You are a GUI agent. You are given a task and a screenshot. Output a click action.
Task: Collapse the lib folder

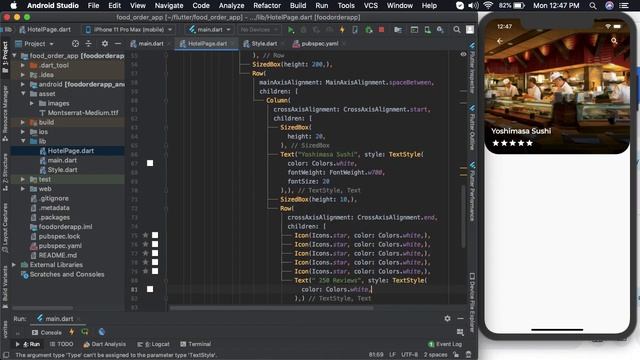point(23,141)
